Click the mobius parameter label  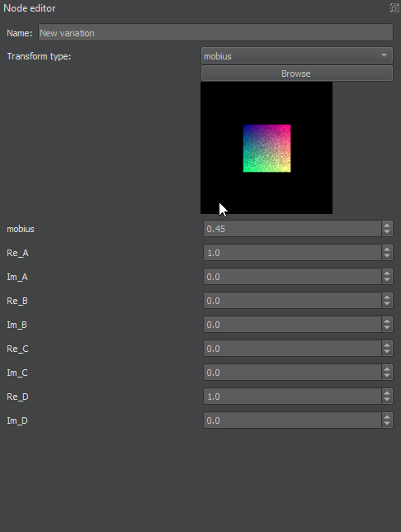(21, 229)
